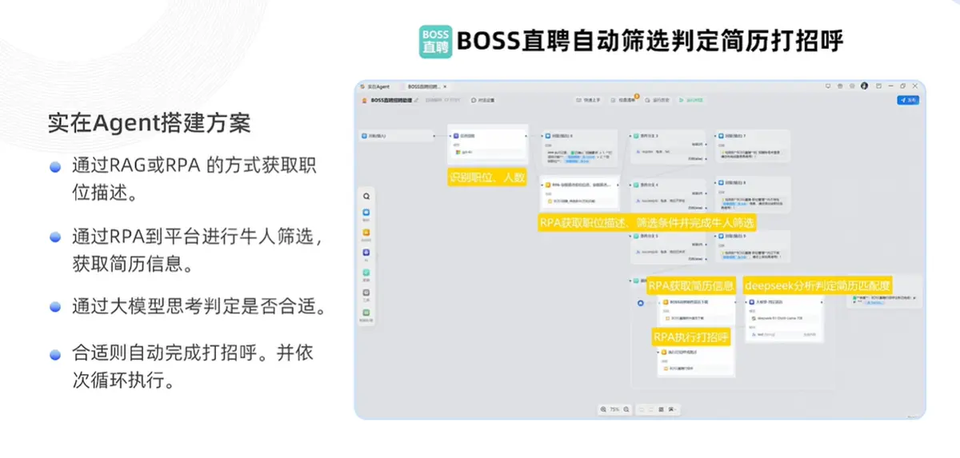Select the bottom green palette icon
This screenshot has width=960, height=458.
coord(366,312)
